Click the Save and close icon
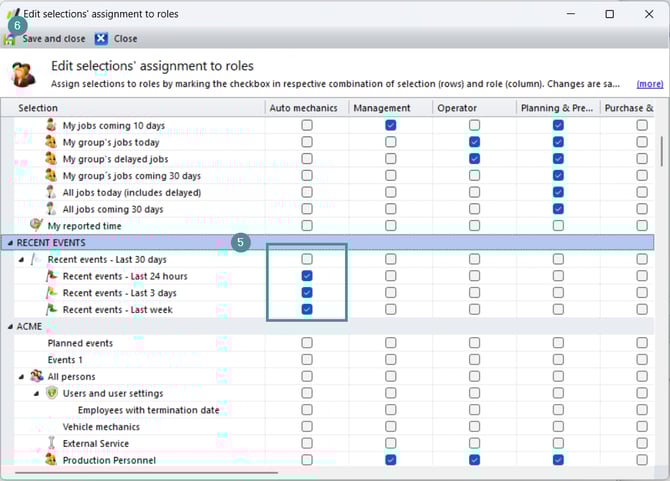The height and width of the screenshot is (481, 670). [9, 39]
